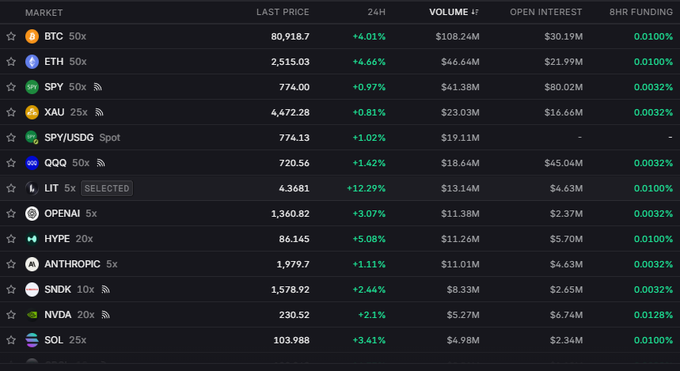Screen dimensions: 680x371
Task: Click the feed icon beside NVDA 20x
Action: [105, 315]
